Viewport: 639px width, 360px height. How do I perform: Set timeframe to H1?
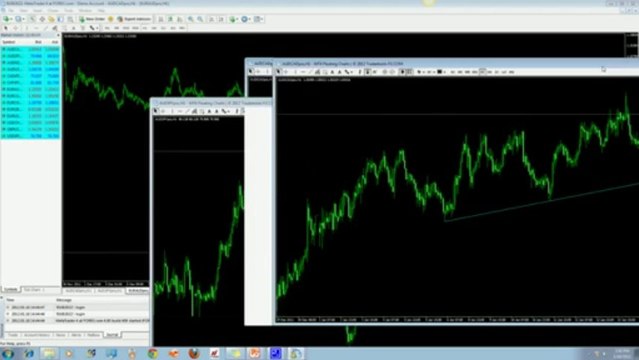tap(145, 28)
